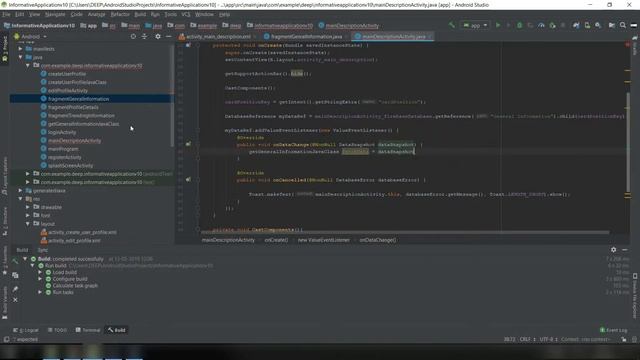Switch to the activity_main_description.xml tab
Image resolution: width=640 pixels, height=360 pixels.
(218, 36)
